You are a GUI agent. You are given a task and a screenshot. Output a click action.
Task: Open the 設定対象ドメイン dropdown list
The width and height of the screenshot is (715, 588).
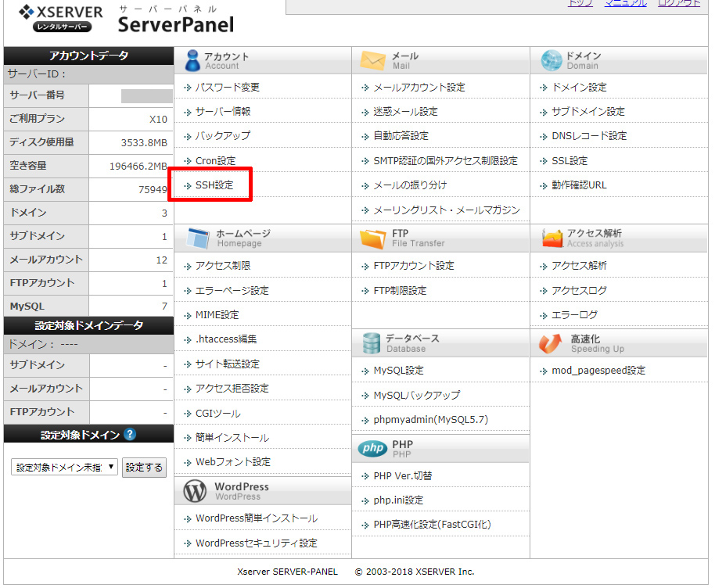[65, 468]
